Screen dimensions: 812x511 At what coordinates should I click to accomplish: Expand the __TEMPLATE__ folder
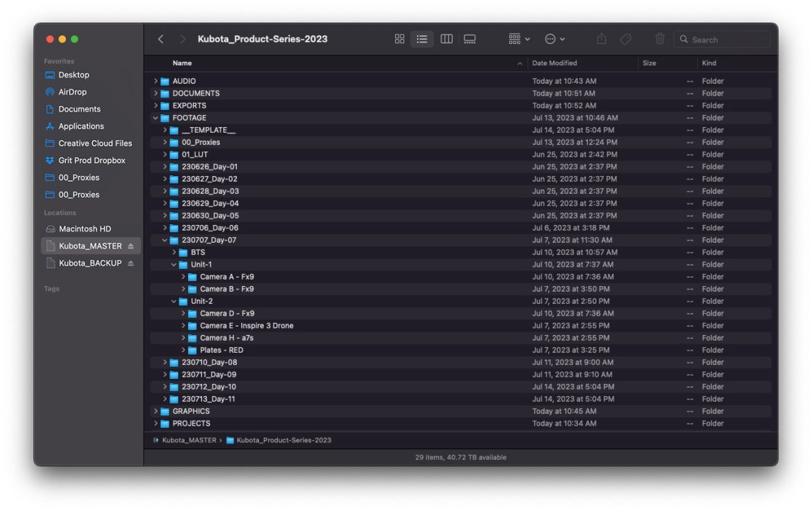coord(165,130)
